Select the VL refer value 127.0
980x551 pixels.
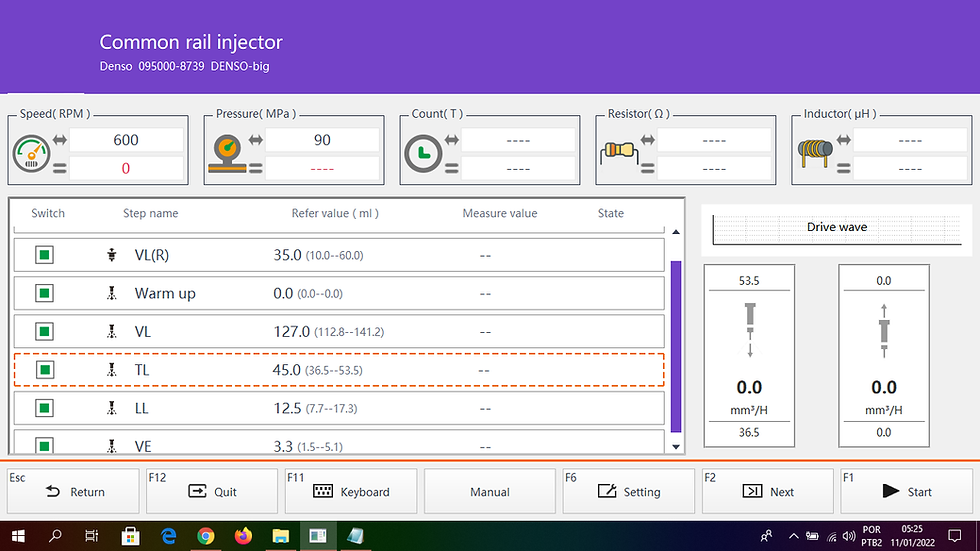[291, 332]
